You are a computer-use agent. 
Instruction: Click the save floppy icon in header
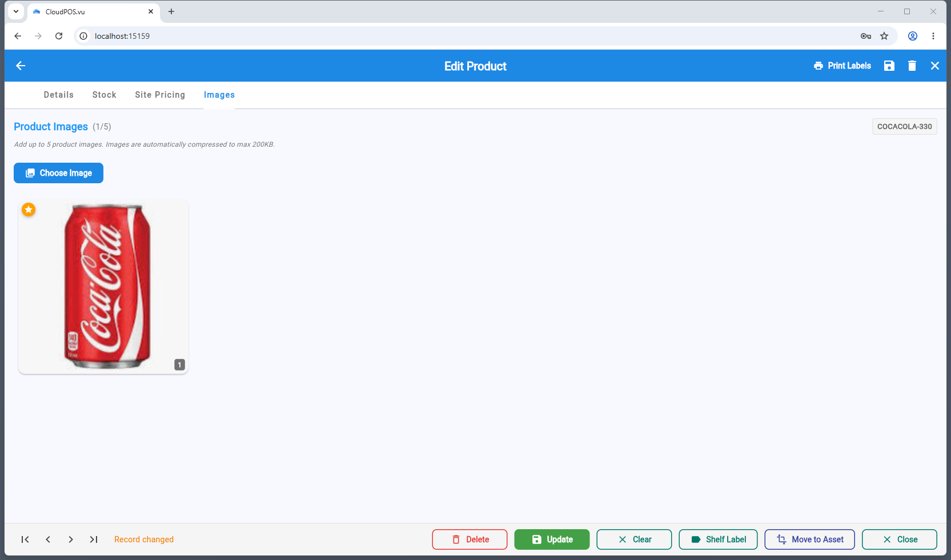click(x=889, y=66)
